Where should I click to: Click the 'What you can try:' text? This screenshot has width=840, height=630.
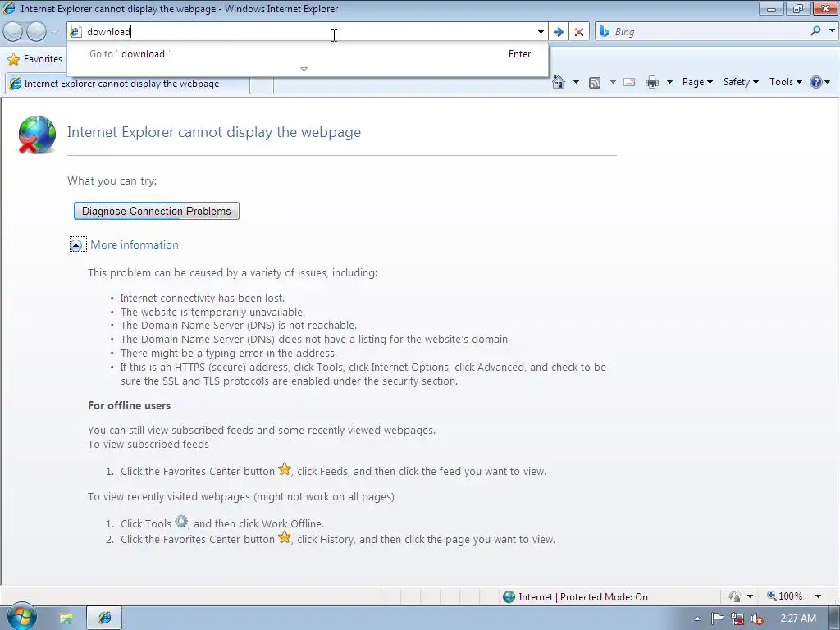[x=112, y=181]
